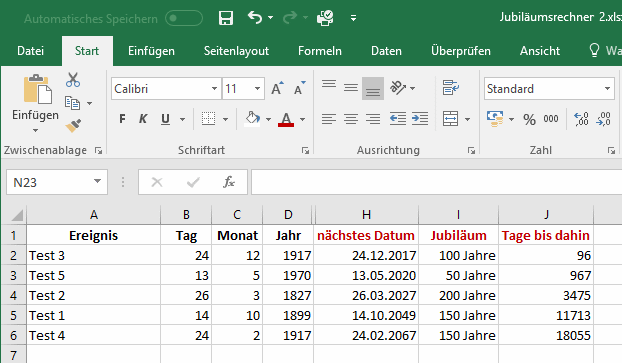
Task: Apply percent style
Action: click(x=529, y=119)
